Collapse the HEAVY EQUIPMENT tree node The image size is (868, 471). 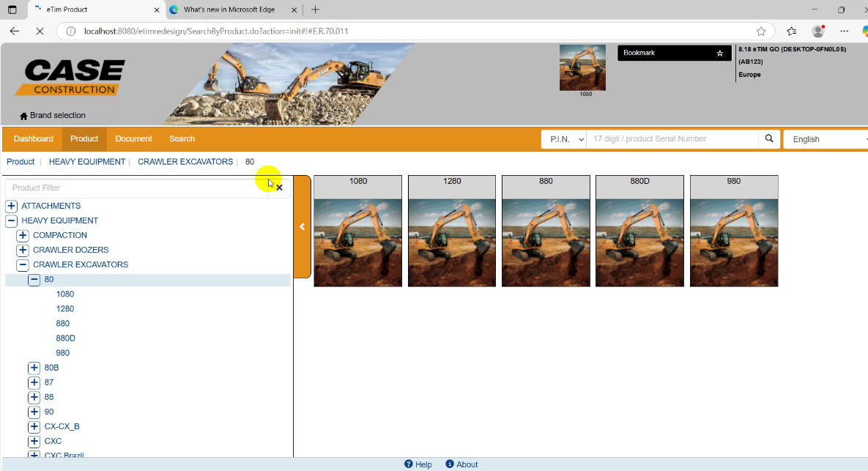[x=11, y=220]
